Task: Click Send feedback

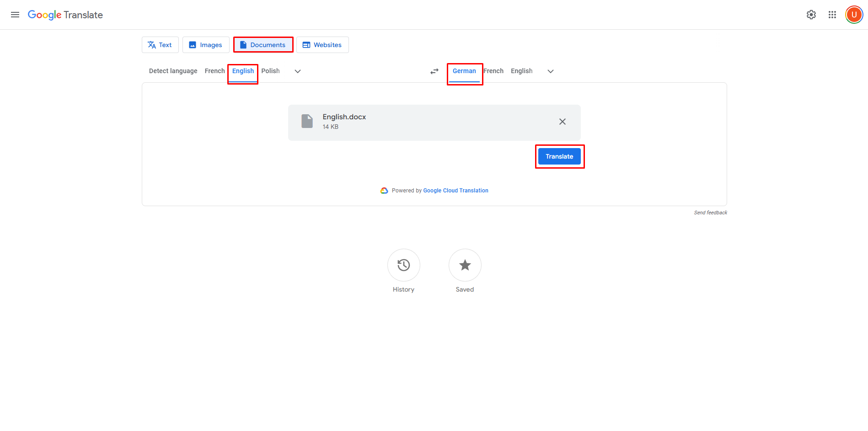Action: pos(710,212)
